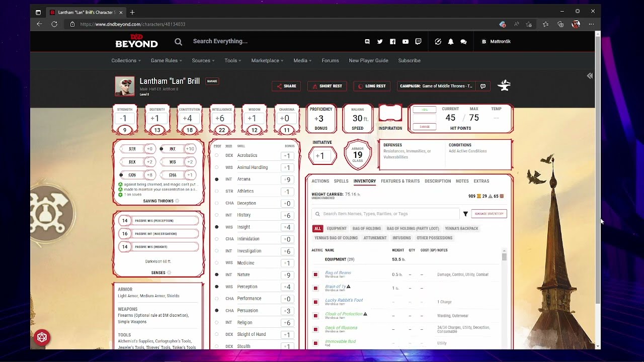This screenshot has height=362, width=644.
Task: Click the Brain of Ty attunement triangle
Action: pos(348,287)
